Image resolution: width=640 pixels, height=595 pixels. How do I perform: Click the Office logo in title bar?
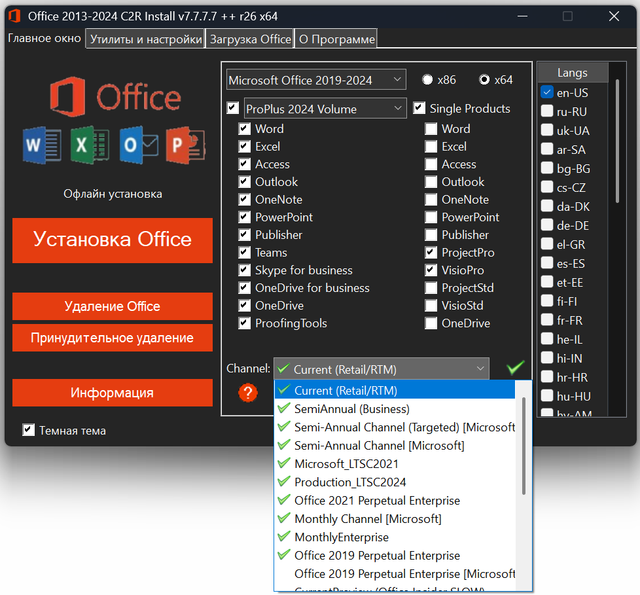pyautogui.click(x=15, y=16)
